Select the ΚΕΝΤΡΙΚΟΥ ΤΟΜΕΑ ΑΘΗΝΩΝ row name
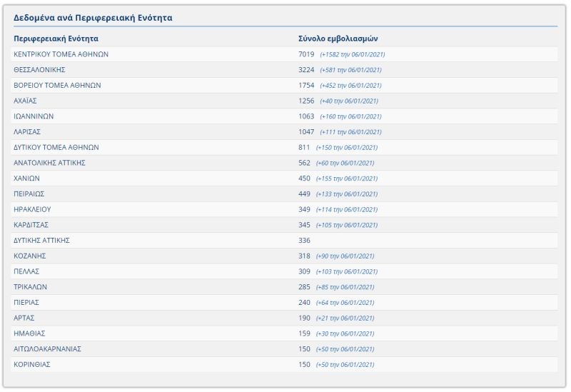The height and width of the screenshot is (392, 571). [61, 54]
